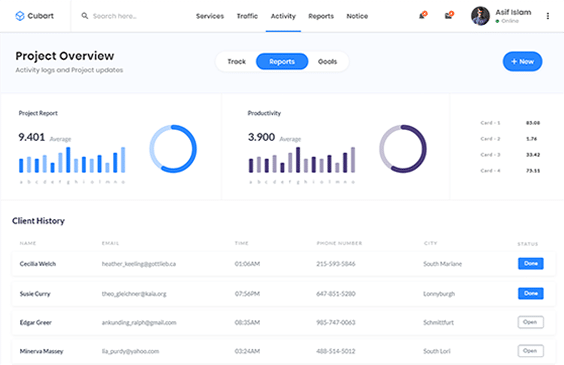This screenshot has width=564, height=365.
Task: Click the Done status for Cecilia Welch
Action: point(531,264)
